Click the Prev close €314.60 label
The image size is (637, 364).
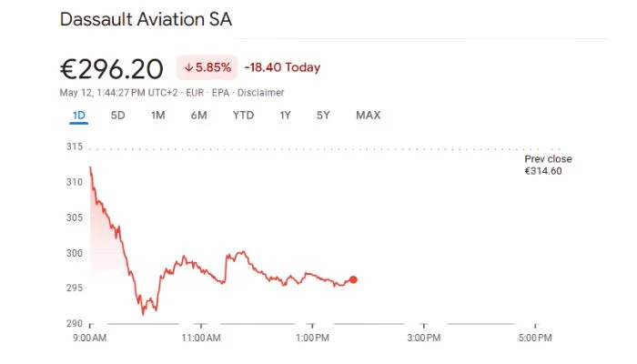tap(548, 165)
